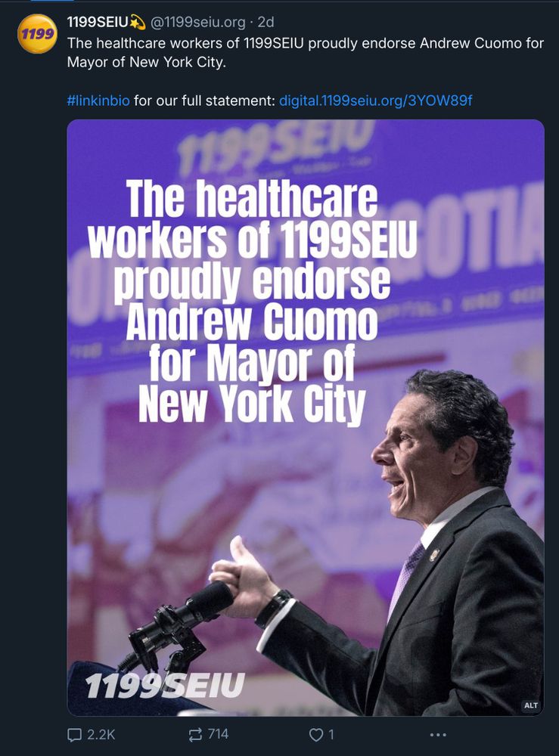
Task: Click the speech bubble reply icon
Action: (74, 735)
